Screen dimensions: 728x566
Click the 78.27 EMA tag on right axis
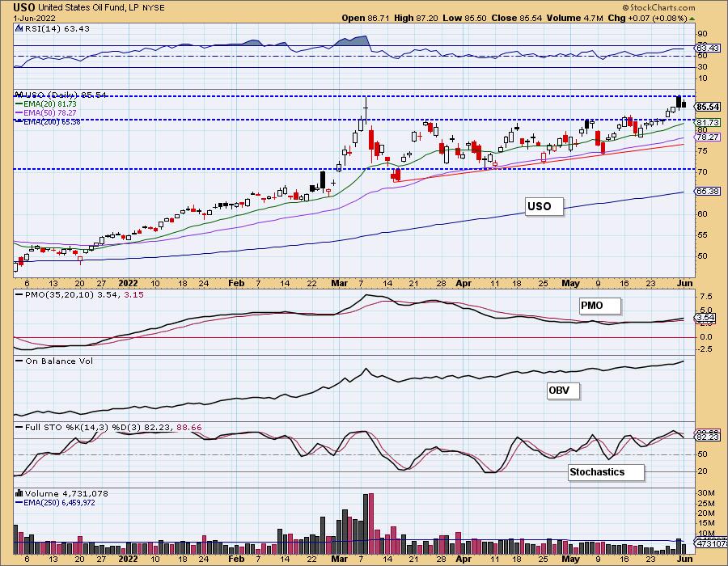[708, 137]
